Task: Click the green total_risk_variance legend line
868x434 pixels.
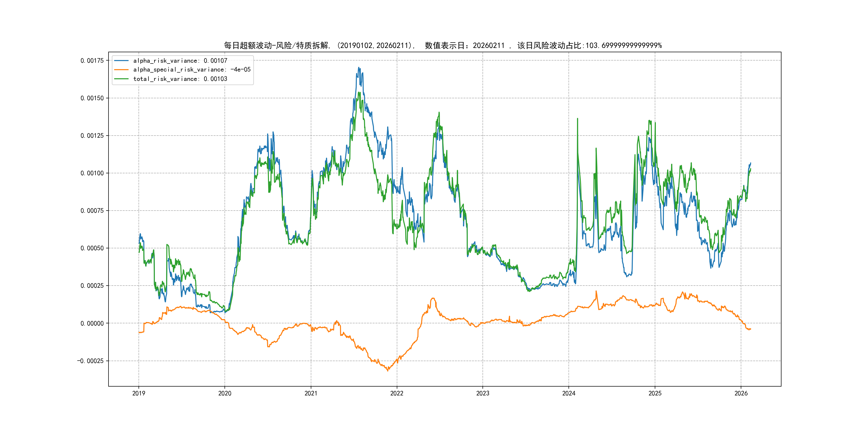Action: 121,79
